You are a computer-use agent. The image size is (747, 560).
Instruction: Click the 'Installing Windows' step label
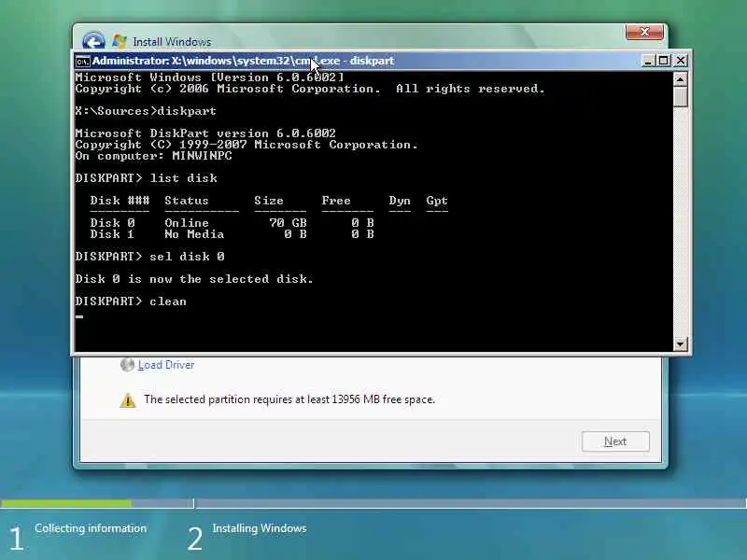click(260, 528)
